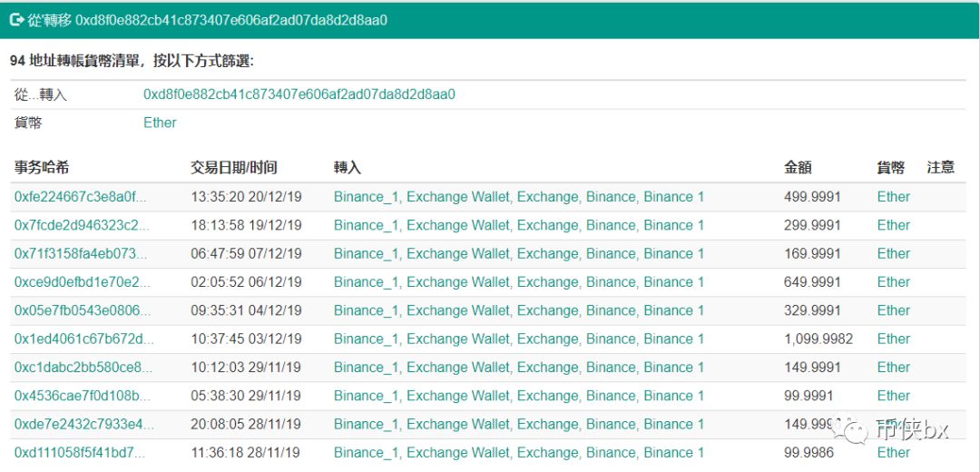The width and height of the screenshot is (980, 472).
Task: Click the timestamp 10:37:45 03/12/19
Action: point(246,339)
